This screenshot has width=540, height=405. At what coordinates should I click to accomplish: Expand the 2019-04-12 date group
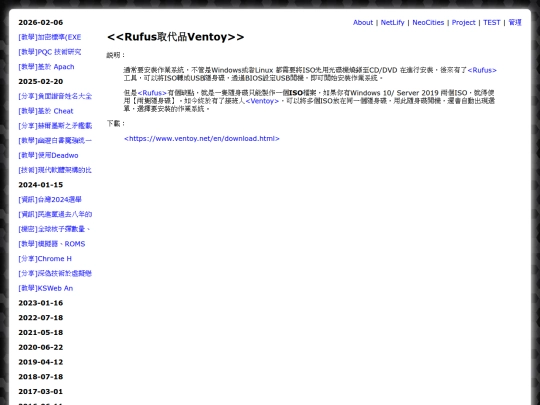point(41,362)
